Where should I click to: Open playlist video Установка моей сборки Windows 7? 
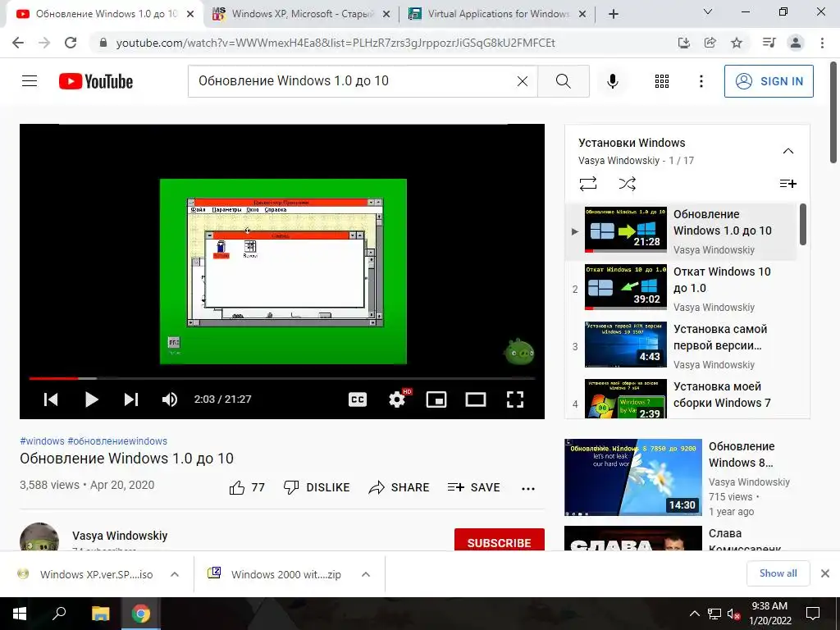coord(682,399)
